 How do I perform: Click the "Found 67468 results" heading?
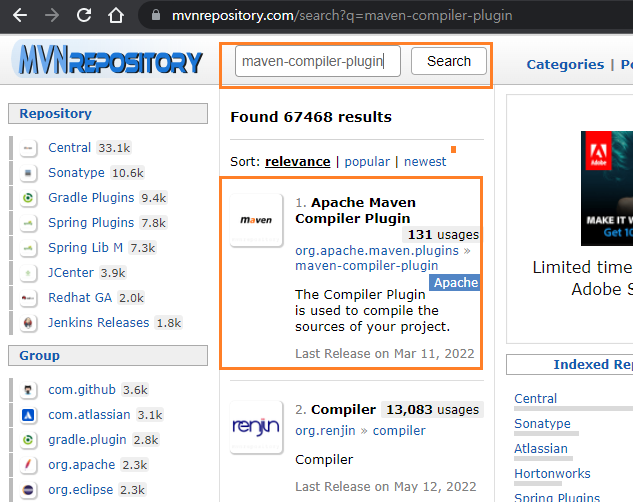pyautogui.click(x=311, y=117)
